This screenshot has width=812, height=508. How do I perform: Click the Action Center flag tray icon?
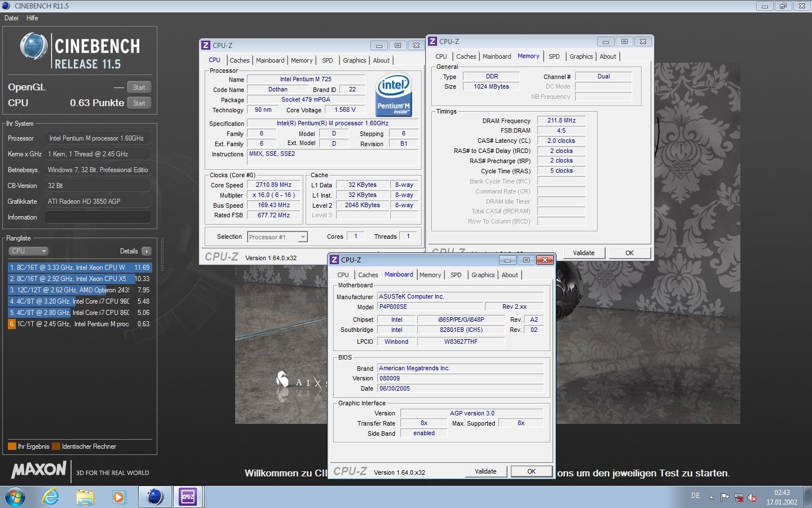click(725, 497)
